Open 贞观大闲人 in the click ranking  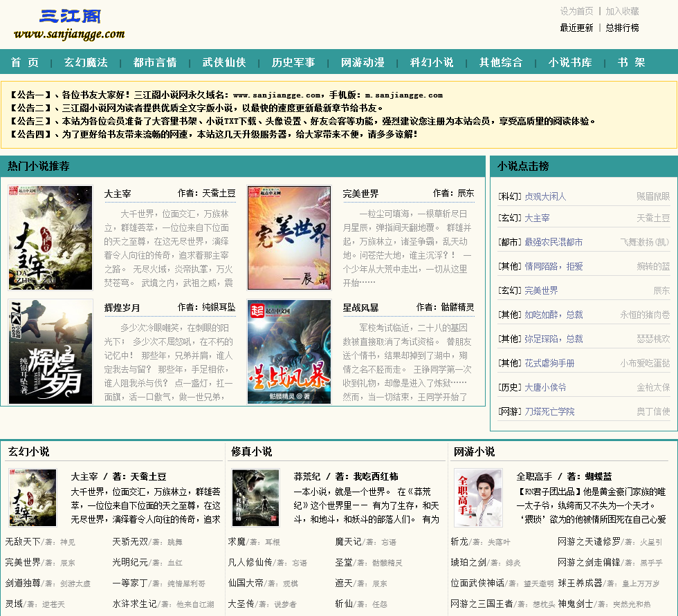[545, 196]
